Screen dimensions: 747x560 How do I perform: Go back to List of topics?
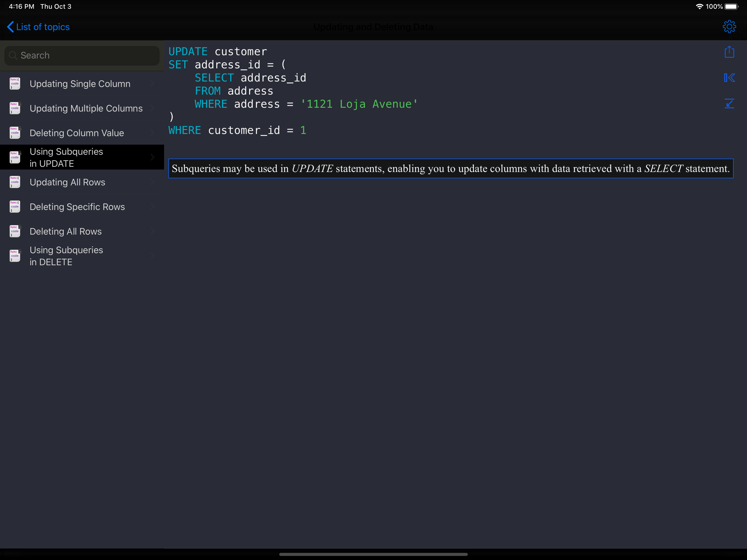pos(39,27)
